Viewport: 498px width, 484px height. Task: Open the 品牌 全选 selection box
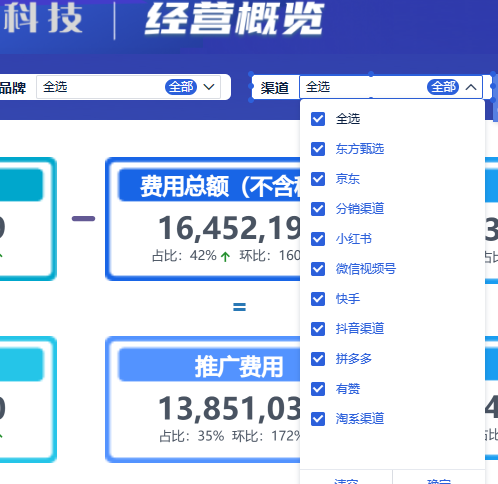point(128,87)
